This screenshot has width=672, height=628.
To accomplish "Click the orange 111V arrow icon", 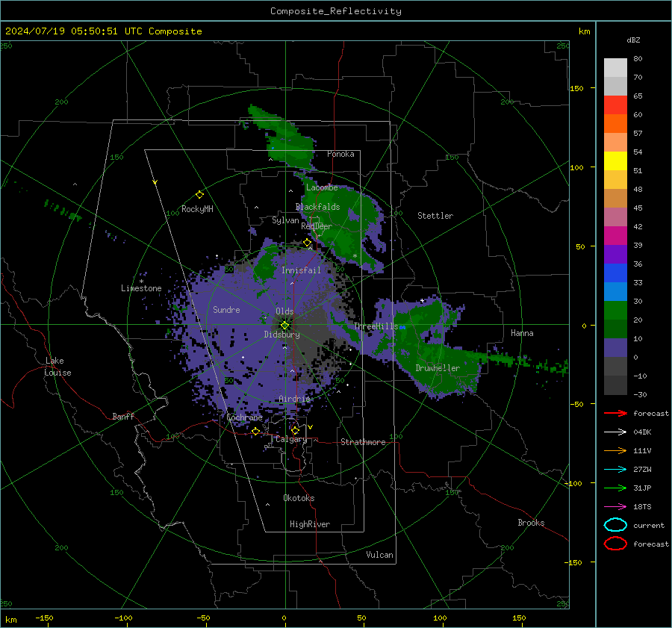I will 615,450.
